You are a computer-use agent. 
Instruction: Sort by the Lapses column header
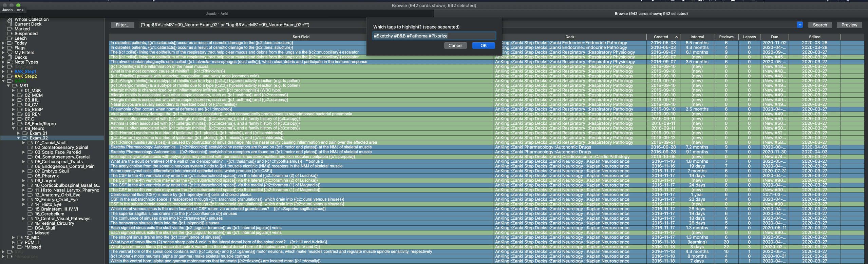749,37
